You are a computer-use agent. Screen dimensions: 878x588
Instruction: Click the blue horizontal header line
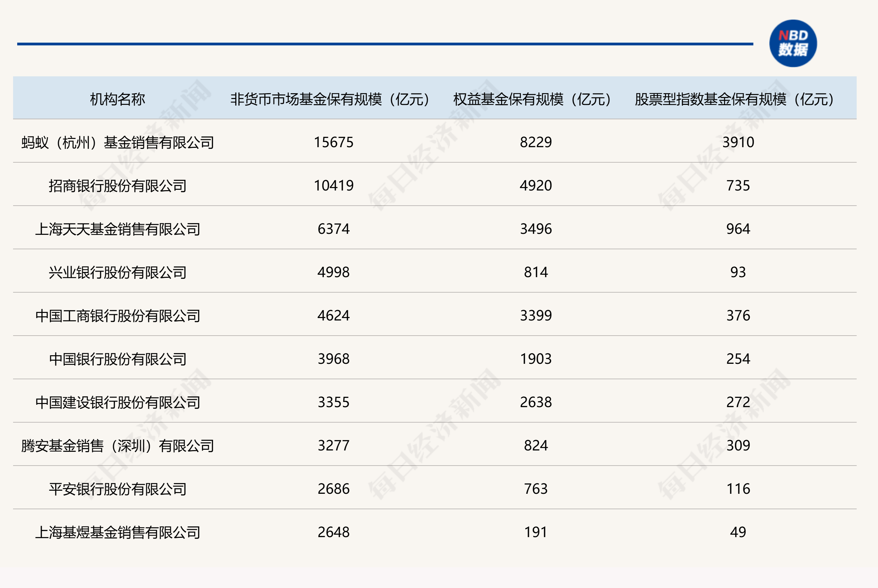click(385, 44)
